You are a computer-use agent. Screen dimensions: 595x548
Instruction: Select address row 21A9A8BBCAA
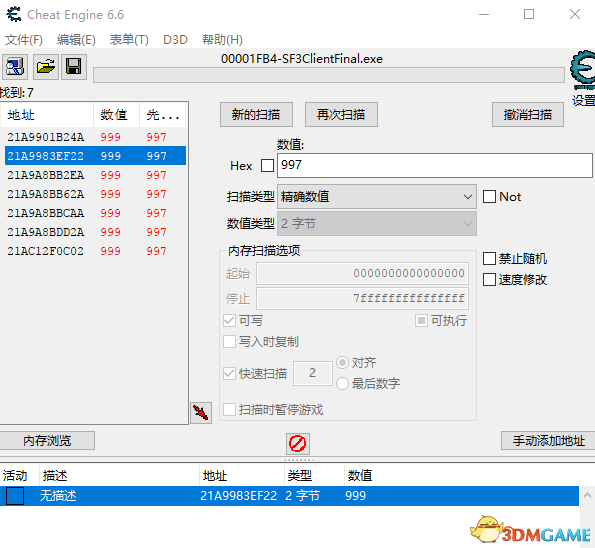(95, 213)
